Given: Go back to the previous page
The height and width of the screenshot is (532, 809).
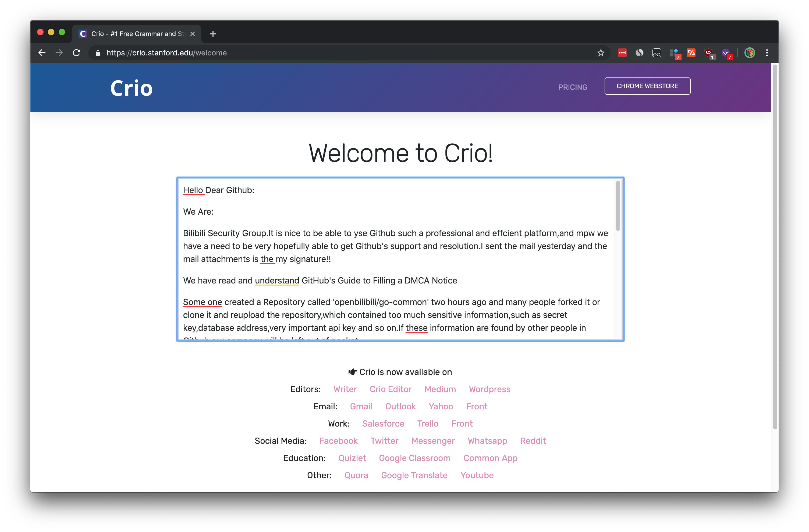Looking at the screenshot, I should (42, 53).
